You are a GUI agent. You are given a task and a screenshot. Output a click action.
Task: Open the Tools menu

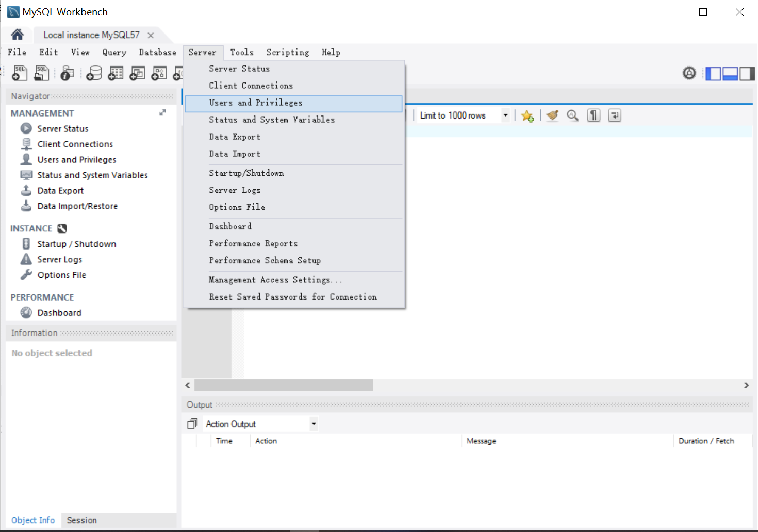pyautogui.click(x=242, y=52)
